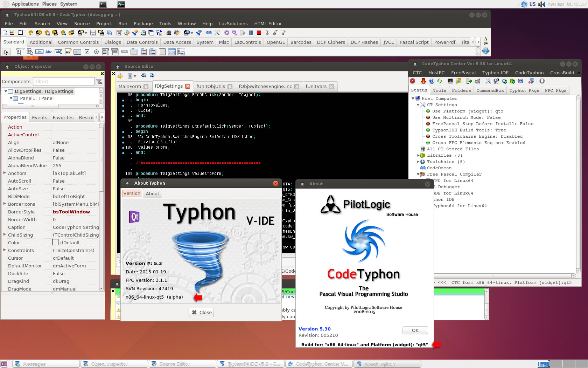Viewport: 588px width, 368px height.
Task: Click the Pause debugging icon
Action: (251, 33)
